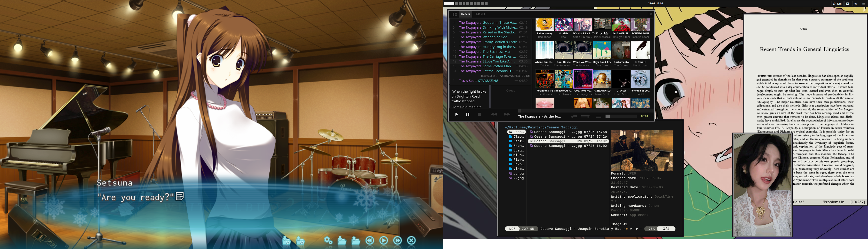Select Travis Scott STARGAZING track
This screenshot has height=249, width=868.
490,81
